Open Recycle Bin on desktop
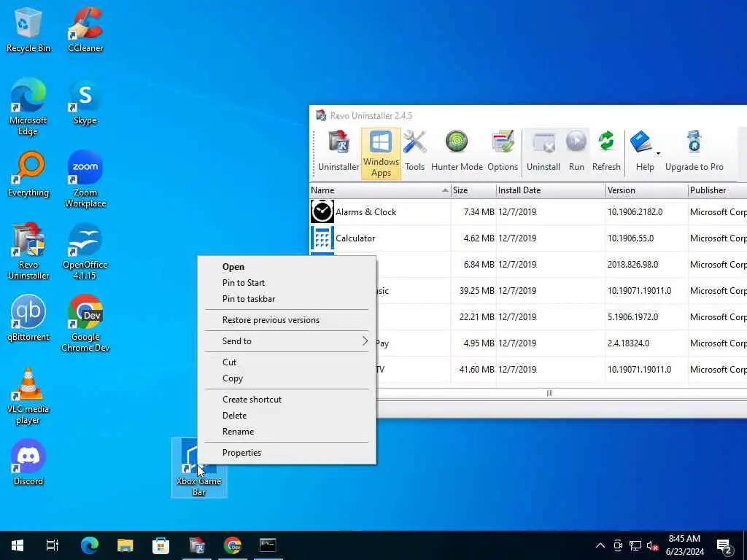This screenshot has width=747, height=560. (x=28, y=30)
